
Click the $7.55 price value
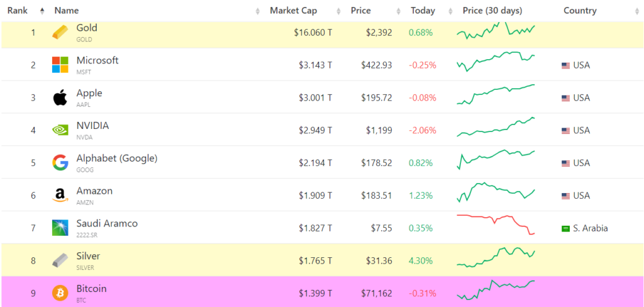click(382, 228)
